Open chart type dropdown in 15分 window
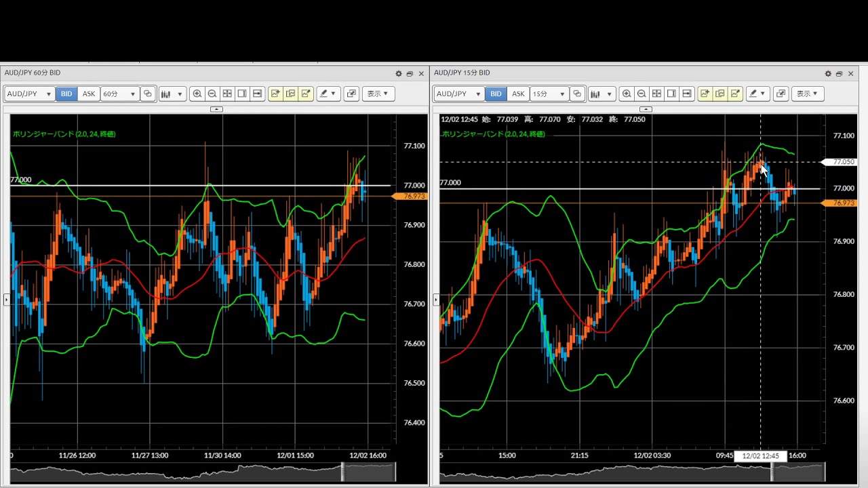The width and height of the screenshot is (868, 488). (x=601, y=94)
